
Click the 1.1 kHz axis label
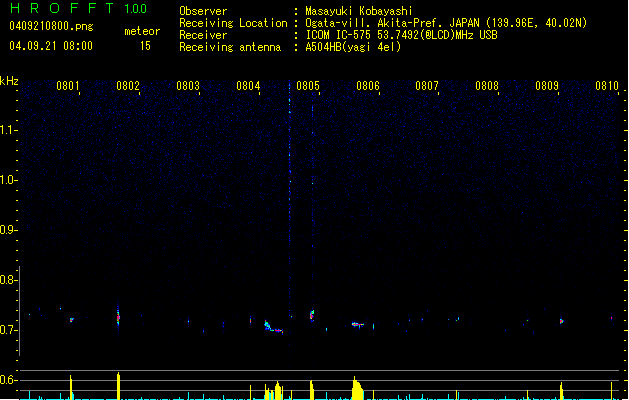8,130
